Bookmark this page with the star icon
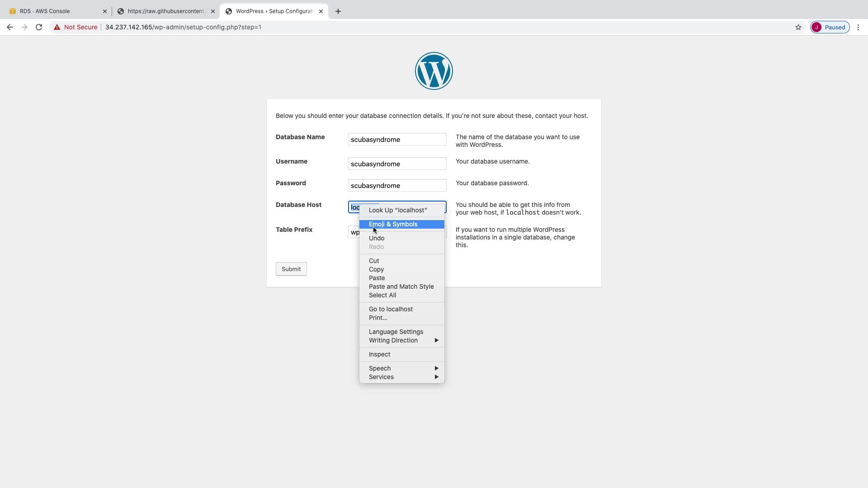868x488 pixels. pos(798,27)
